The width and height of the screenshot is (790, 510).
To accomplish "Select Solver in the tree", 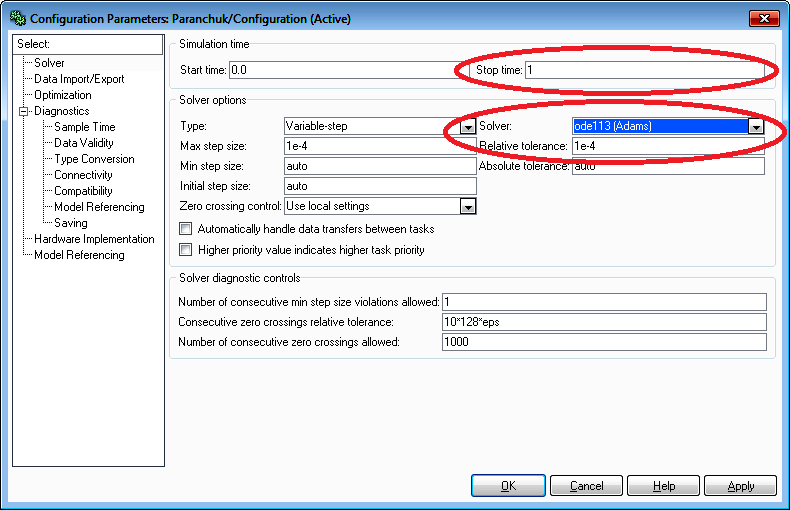I will (49, 63).
